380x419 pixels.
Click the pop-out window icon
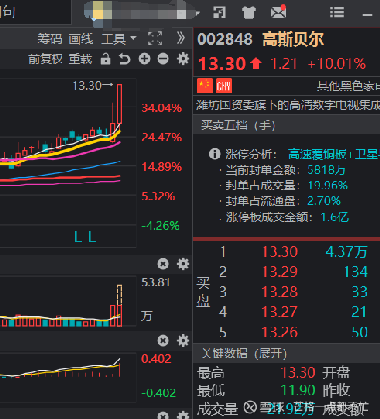point(219,12)
